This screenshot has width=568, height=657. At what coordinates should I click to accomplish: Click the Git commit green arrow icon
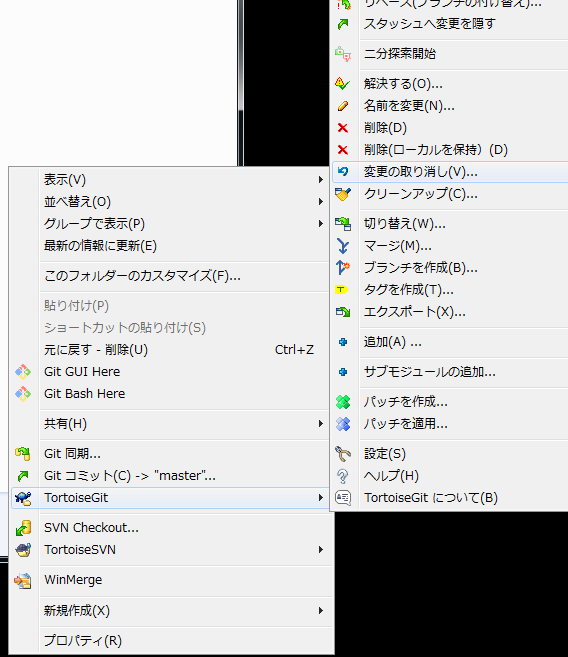coord(23,476)
